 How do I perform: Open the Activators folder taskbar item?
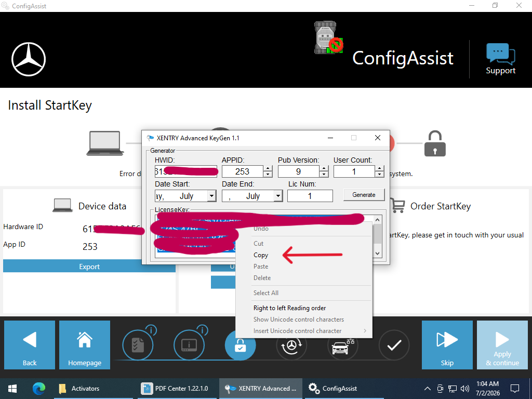tap(94, 389)
